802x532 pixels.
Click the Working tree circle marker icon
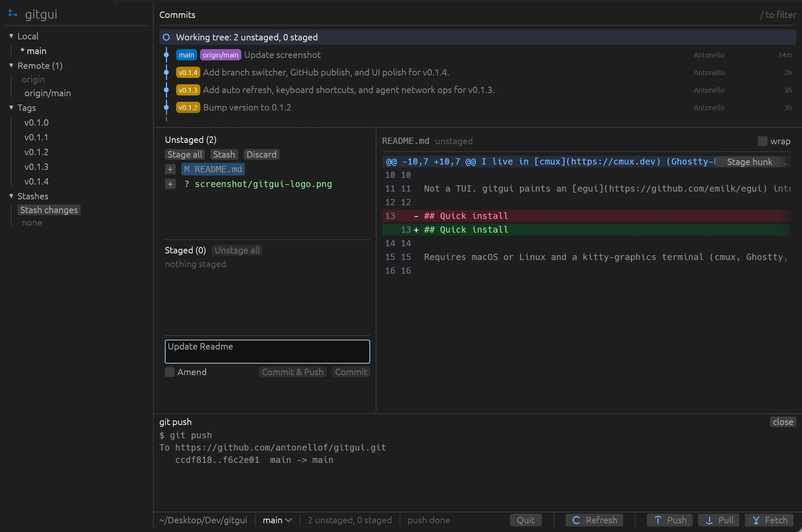pyautogui.click(x=167, y=37)
